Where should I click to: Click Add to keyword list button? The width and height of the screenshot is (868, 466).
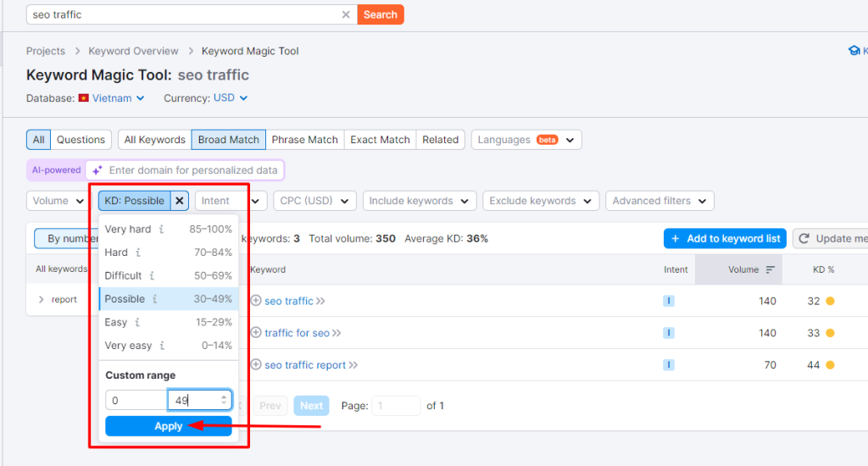(725, 239)
